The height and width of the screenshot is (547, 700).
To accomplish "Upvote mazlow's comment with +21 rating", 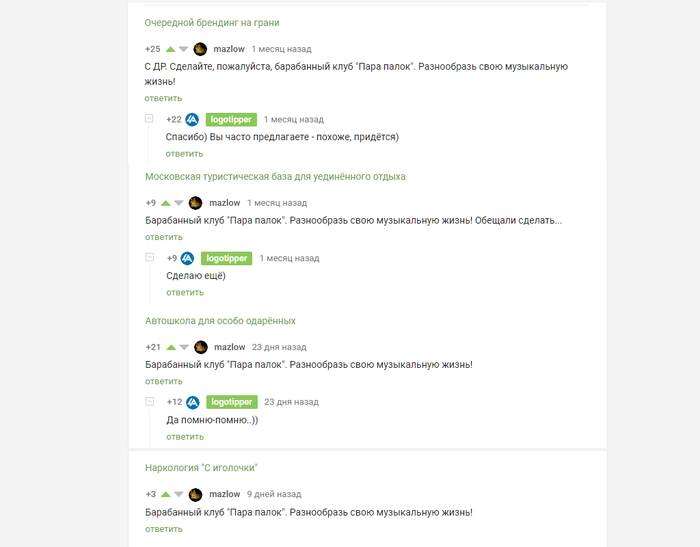I will pos(171,347).
